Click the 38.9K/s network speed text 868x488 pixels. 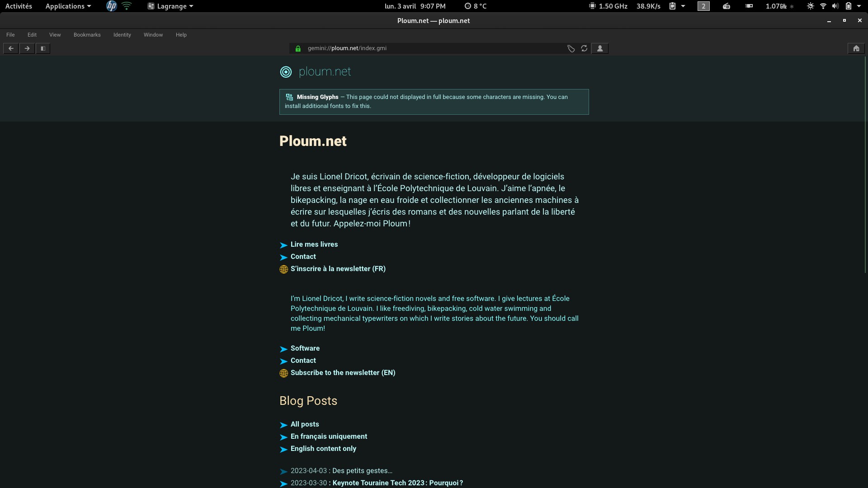click(648, 6)
